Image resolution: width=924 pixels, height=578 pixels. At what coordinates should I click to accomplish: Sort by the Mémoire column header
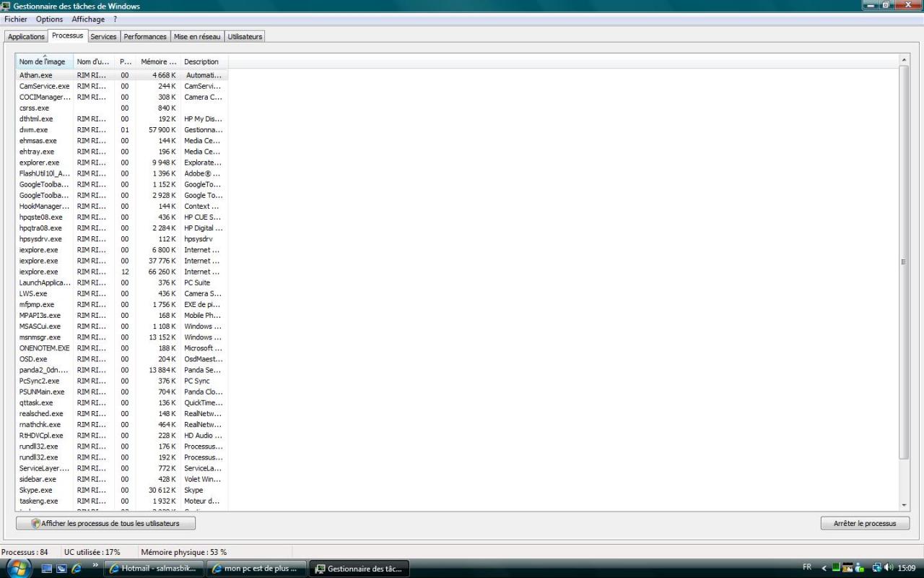point(158,61)
